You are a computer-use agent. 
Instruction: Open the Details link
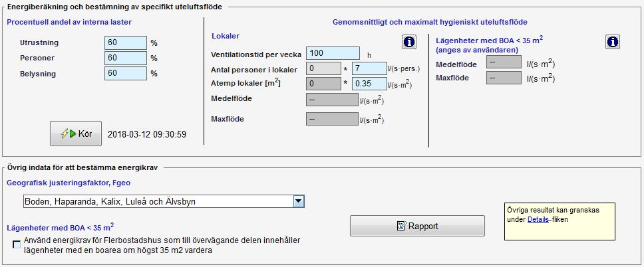coord(538,219)
